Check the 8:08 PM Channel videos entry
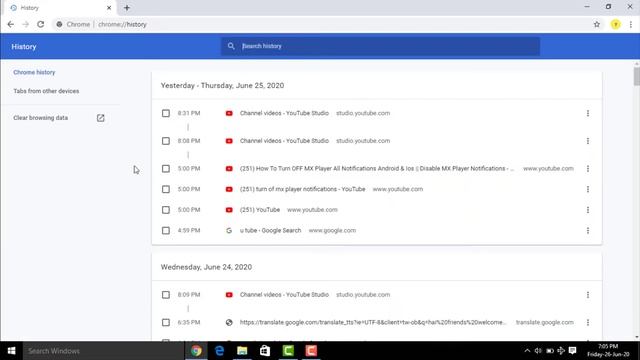The width and height of the screenshot is (640, 360). tap(166, 141)
